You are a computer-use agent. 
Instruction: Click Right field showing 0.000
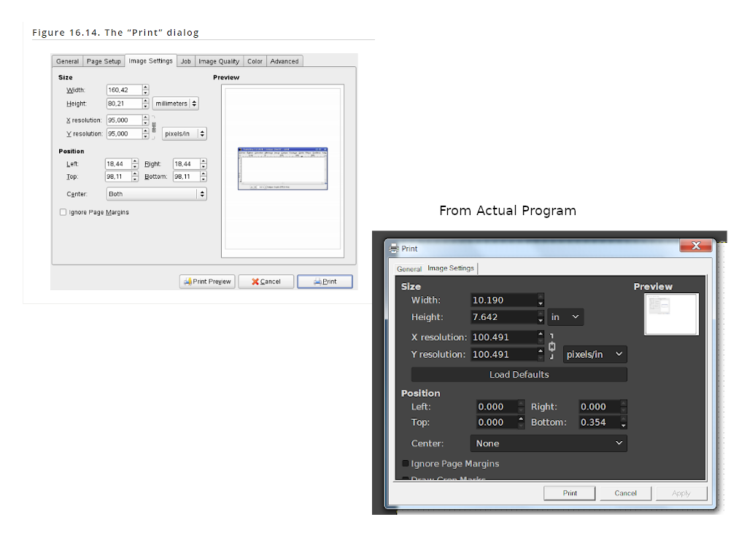tap(600, 407)
